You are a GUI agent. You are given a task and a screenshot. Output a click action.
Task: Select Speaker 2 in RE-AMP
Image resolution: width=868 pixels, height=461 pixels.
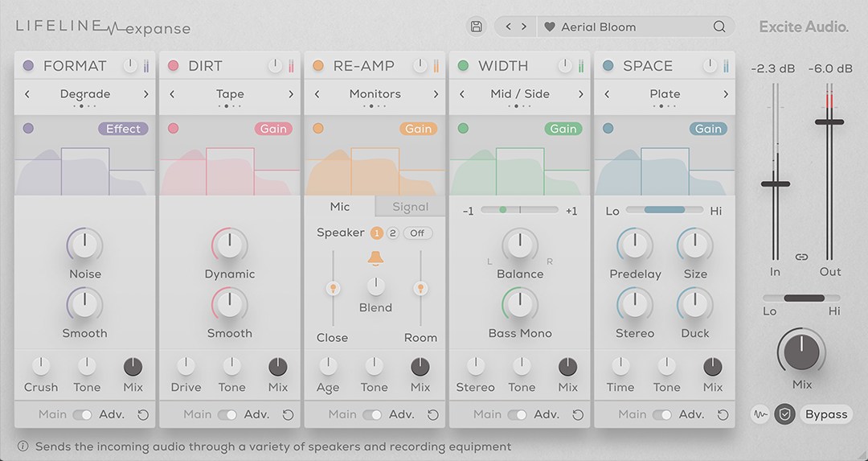pyautogui.click(x=392, y=233)
